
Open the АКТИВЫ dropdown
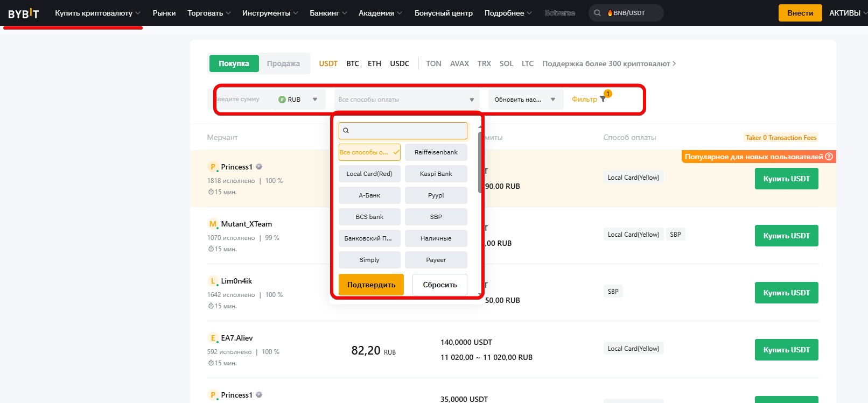848,13
